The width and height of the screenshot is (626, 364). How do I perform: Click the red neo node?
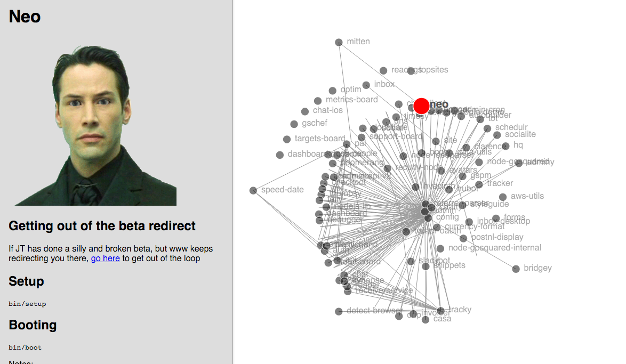pyautogui.click(x=421, y=106)
